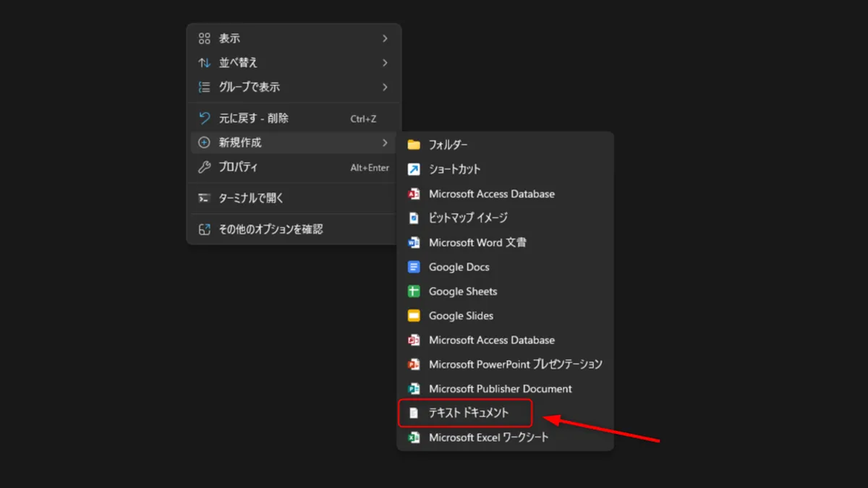Select the テキスト ドキュメント page icon
This screenshot has width=868, height=488.
pyautogui.click(x=414, y=413)
